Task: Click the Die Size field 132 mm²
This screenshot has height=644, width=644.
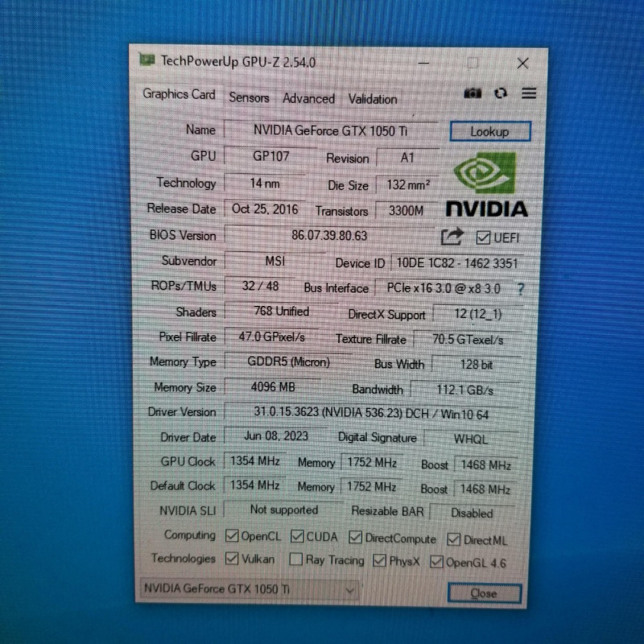Action: click(408, 185)
